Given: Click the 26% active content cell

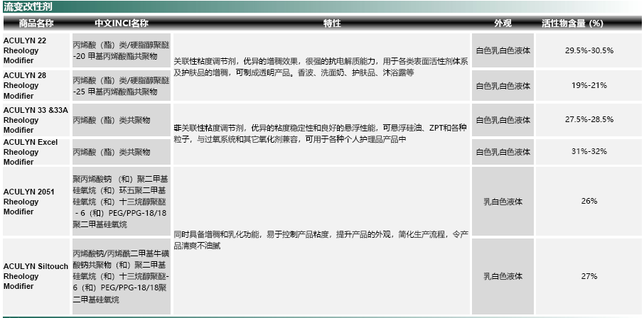Looking at the screenshot, I should [589, 202].
